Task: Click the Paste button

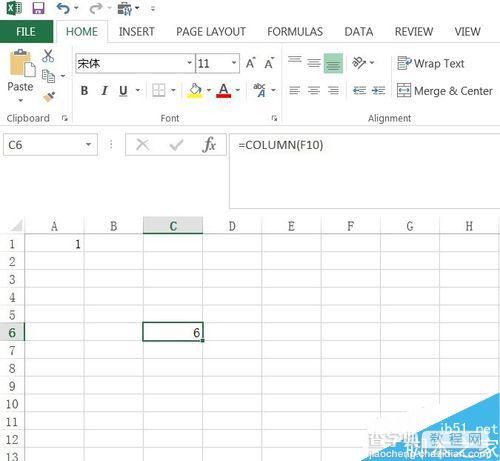Action: point(21,75)
